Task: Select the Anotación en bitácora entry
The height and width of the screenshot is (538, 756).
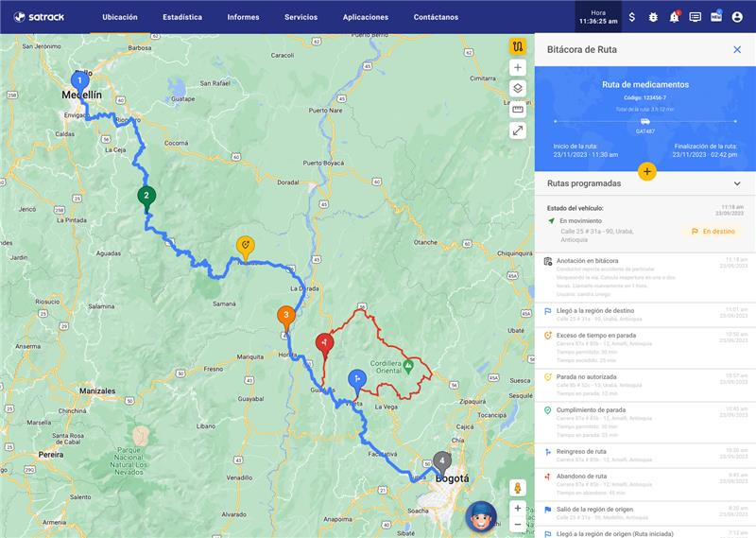Action: click(x=645, y=277)
